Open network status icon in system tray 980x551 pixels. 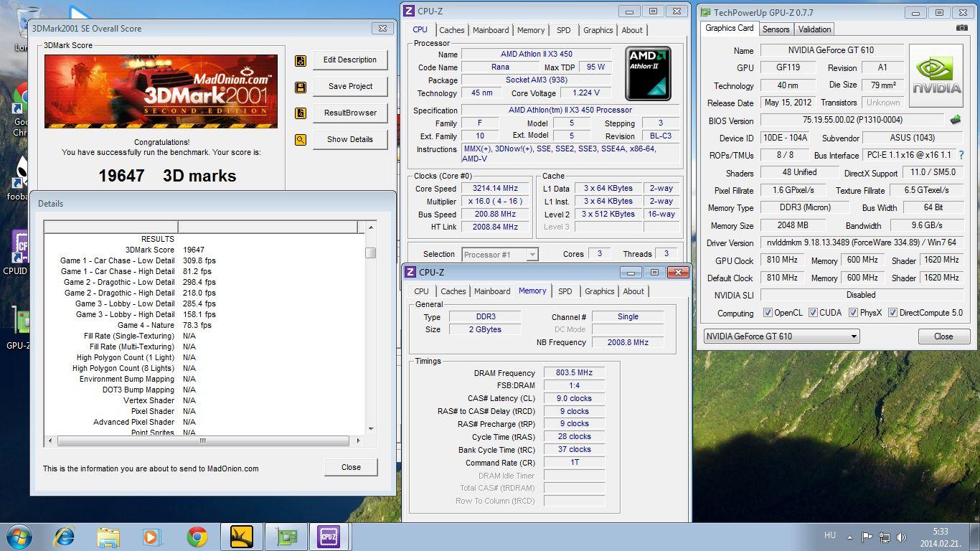click(x=885, y=537)
